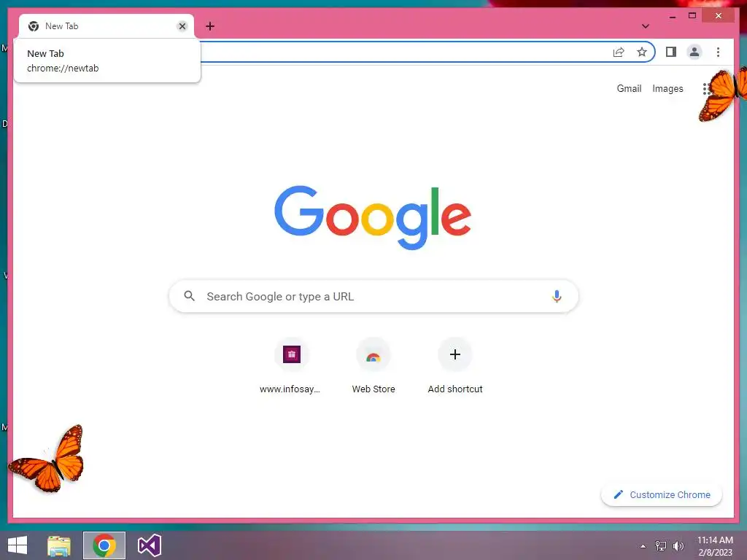Screen dimensions: 747x560
Task: Click the address bar
Action: [x=405, y=52]
